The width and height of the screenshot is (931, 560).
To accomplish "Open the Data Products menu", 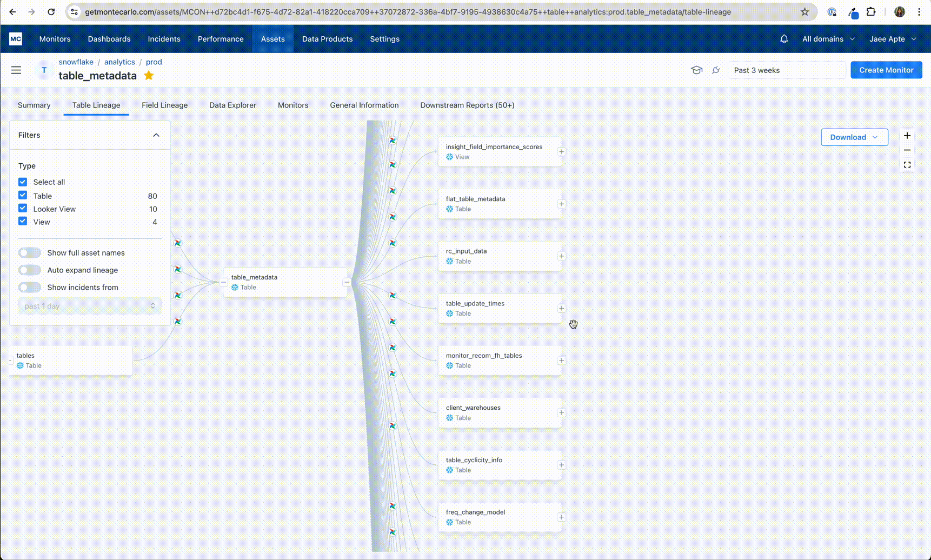I will (x=327, y=39).
